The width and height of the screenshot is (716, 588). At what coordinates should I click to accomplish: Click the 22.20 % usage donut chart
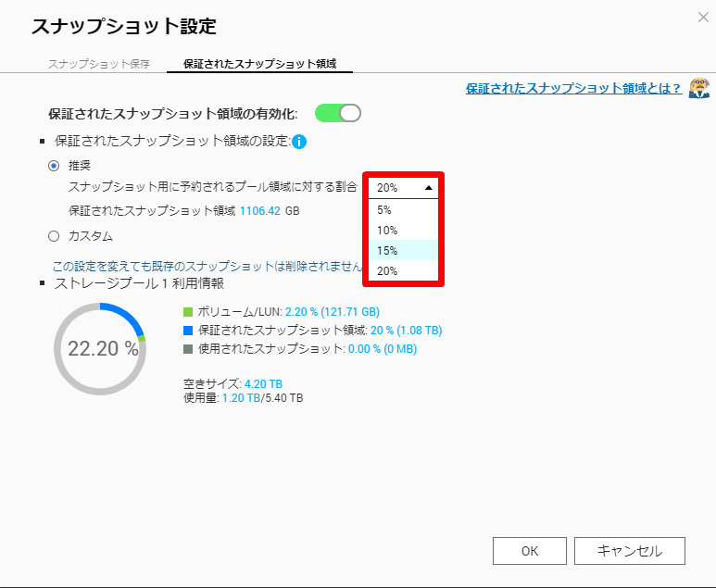(x=100, y=349)
